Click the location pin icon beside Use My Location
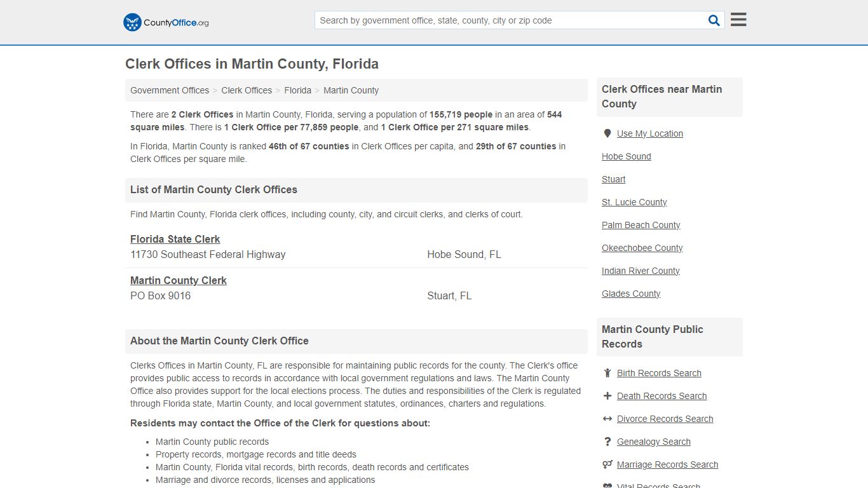 point(607,133)
